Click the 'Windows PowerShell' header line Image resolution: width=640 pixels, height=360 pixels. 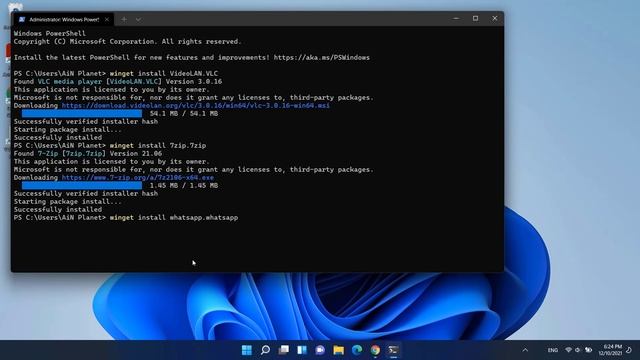point(50,33)
